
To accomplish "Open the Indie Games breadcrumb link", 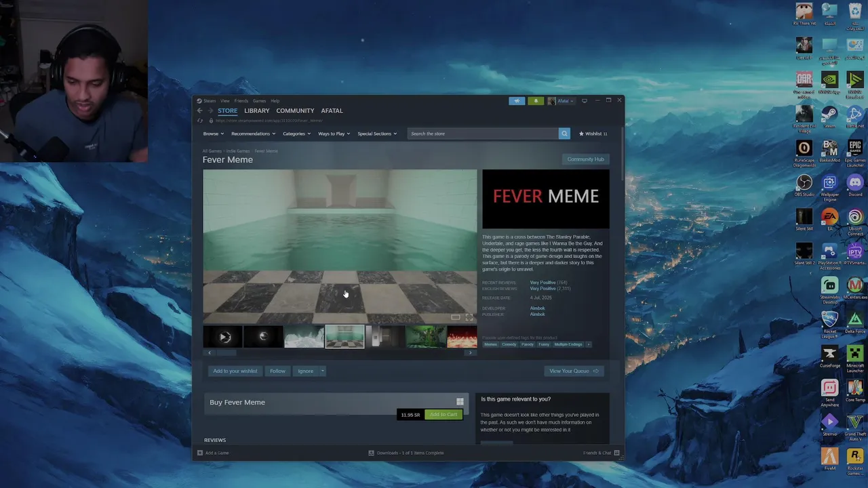I will (x=238, y=151).
